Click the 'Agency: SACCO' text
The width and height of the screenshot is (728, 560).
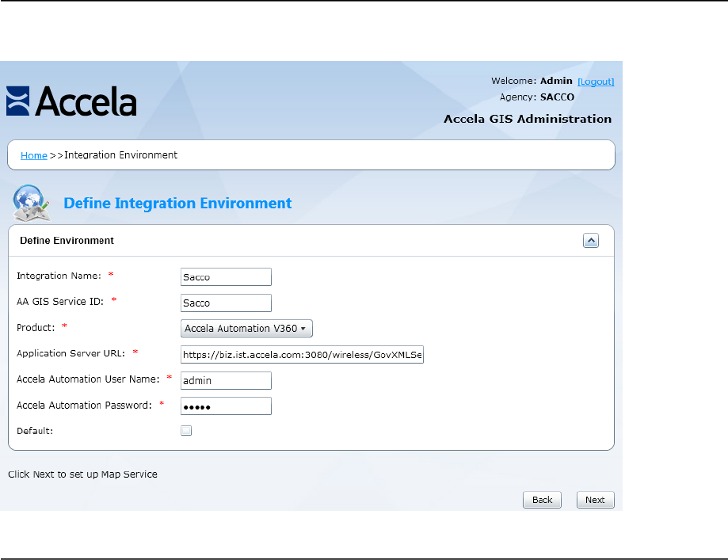click(537, 97)
